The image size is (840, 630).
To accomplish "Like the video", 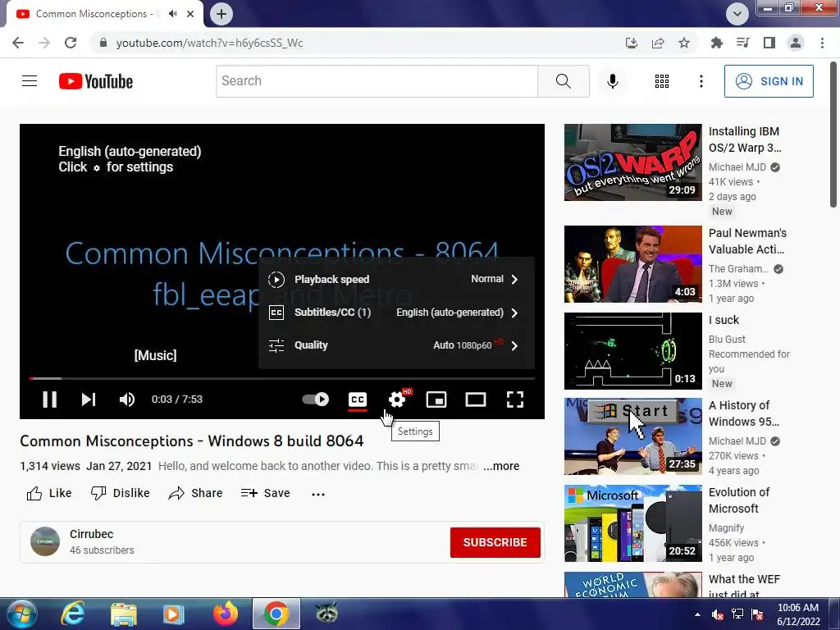I will pyautogui.click(x=48, y=493).
